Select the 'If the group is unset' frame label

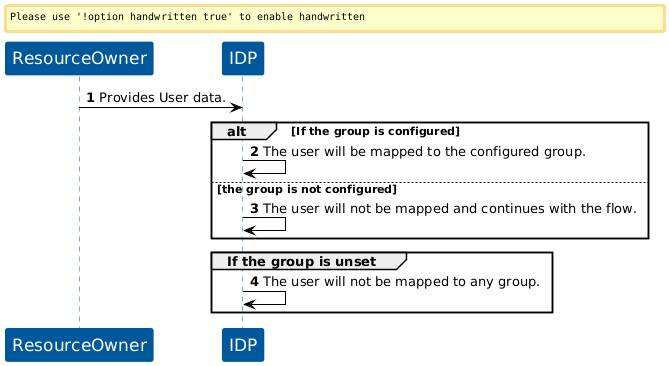[309, 261]
